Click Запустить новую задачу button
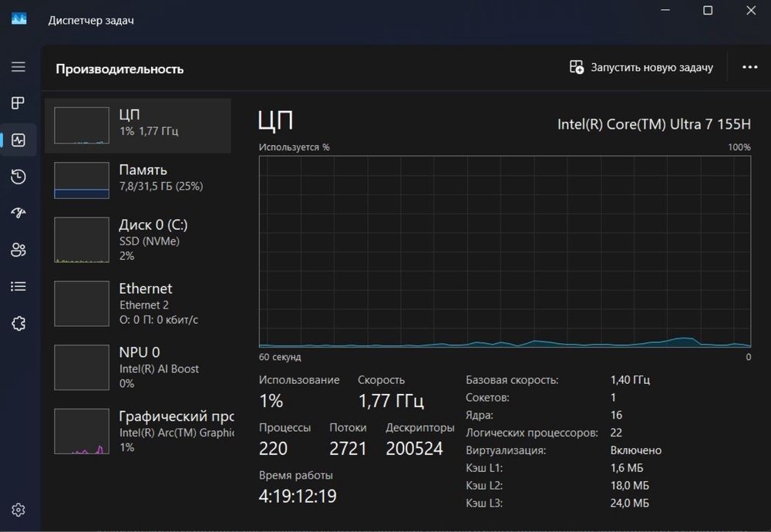Viewport: 771px width, 532px height. click(x=641, y=67)
